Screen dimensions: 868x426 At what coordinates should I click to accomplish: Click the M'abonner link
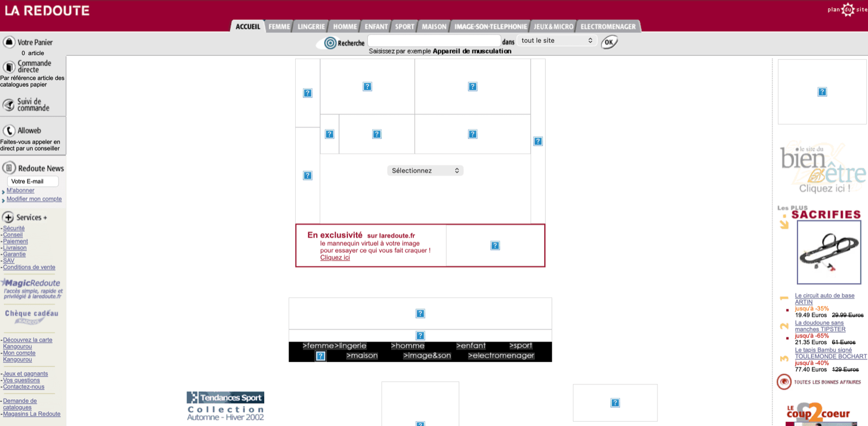pyautogui.click(x=20, y=190)
